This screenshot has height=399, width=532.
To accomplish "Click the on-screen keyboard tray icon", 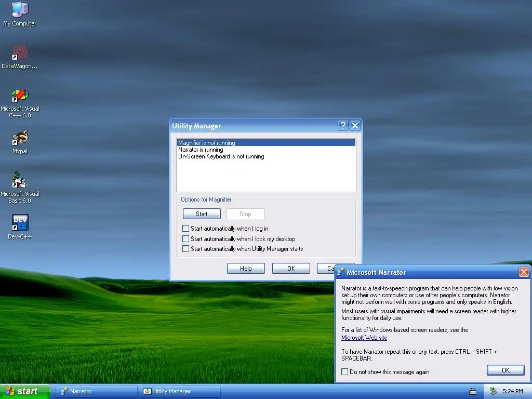I will [472, 392].
